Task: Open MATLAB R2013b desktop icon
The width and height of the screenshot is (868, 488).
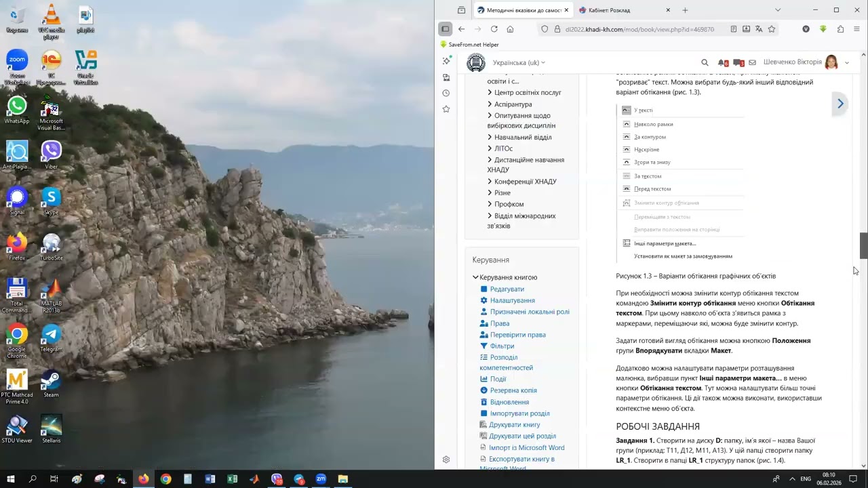Action: coord(51,296)
